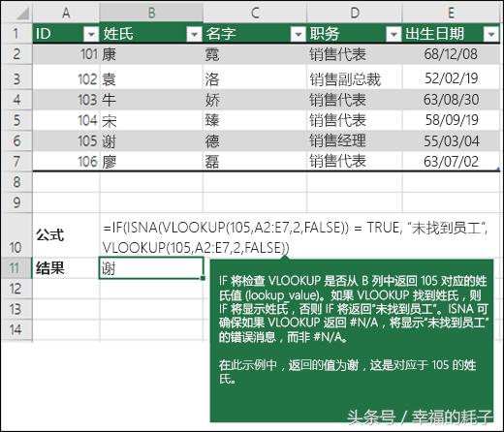Screen dimensions: 504x432
Task: Select birth date 63/08/30
Action: [451, 100]
